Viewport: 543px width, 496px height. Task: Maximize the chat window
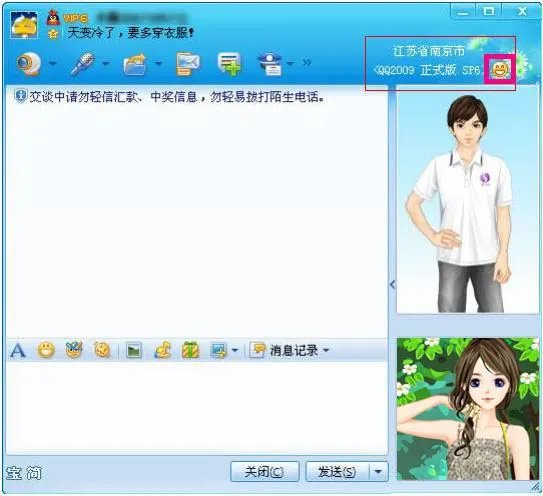489,12
